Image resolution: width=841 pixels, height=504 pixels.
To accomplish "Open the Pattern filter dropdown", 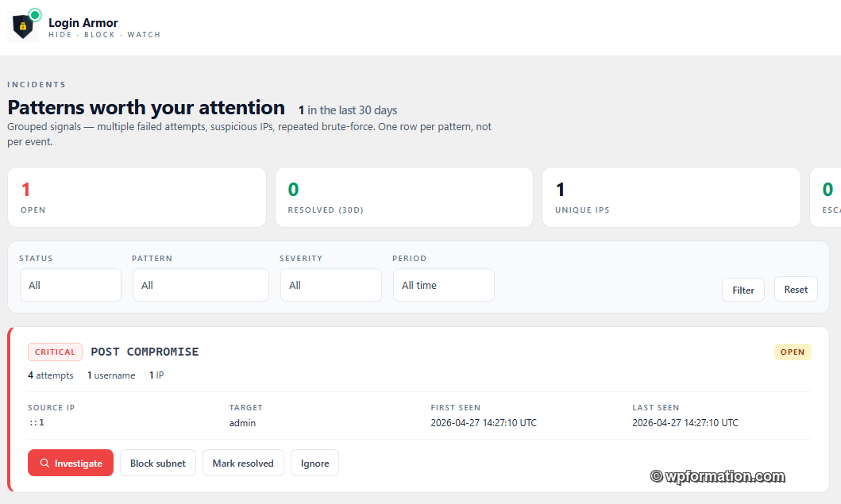I will [201, 285].
